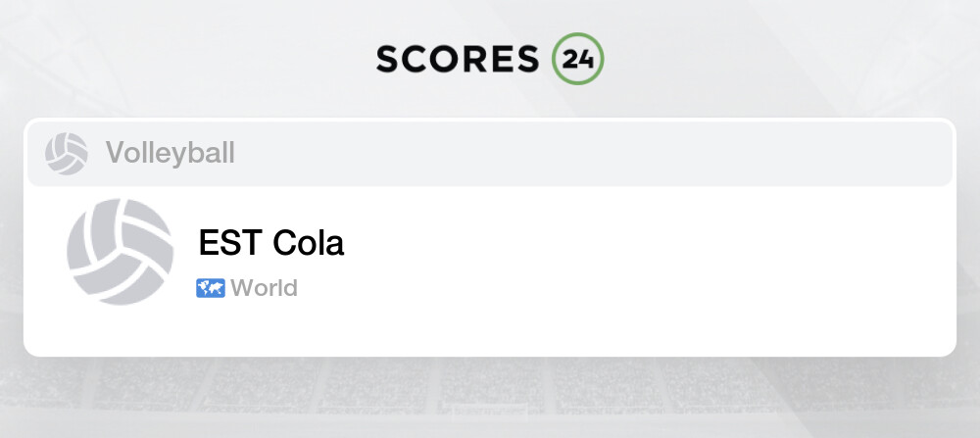
Task: Click blank white area right of EST Cola
Action: pyautogui.click(x=637, y=245)
